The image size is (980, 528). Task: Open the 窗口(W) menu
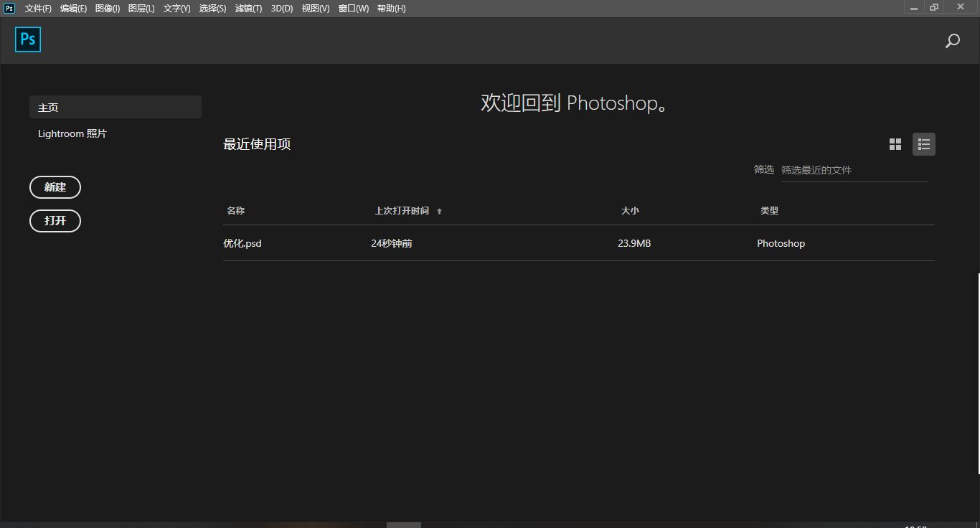pos(353,9)
